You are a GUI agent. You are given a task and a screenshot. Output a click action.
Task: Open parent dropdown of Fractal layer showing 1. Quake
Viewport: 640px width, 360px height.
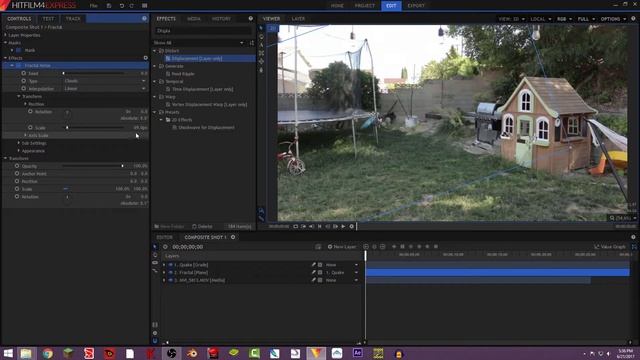[x=342, y=272]
